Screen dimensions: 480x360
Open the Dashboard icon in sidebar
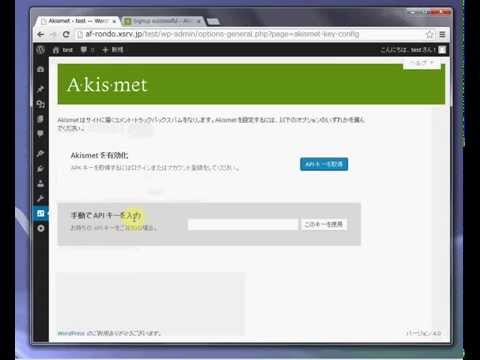click(x=41, y=69)
